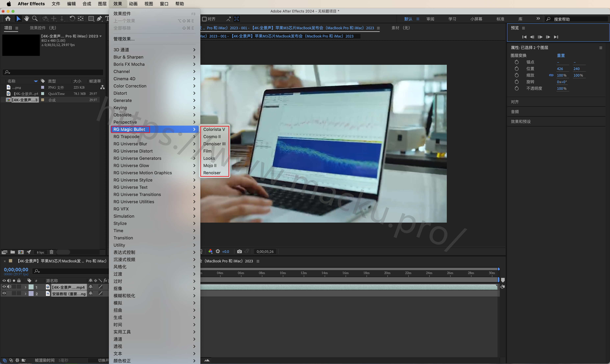
Task: Open the Properties panel menu
Action: click(x=601, y=48)
